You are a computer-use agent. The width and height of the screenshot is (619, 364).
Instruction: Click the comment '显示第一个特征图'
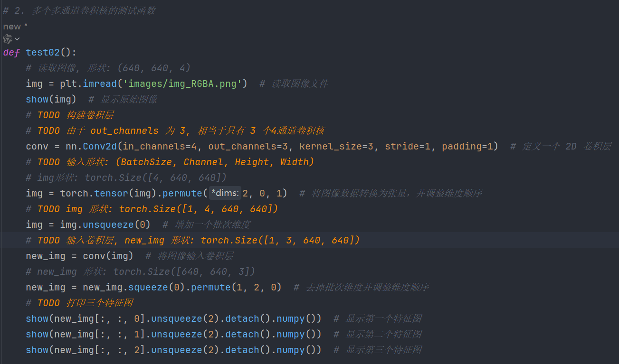[x=378, y=318]
